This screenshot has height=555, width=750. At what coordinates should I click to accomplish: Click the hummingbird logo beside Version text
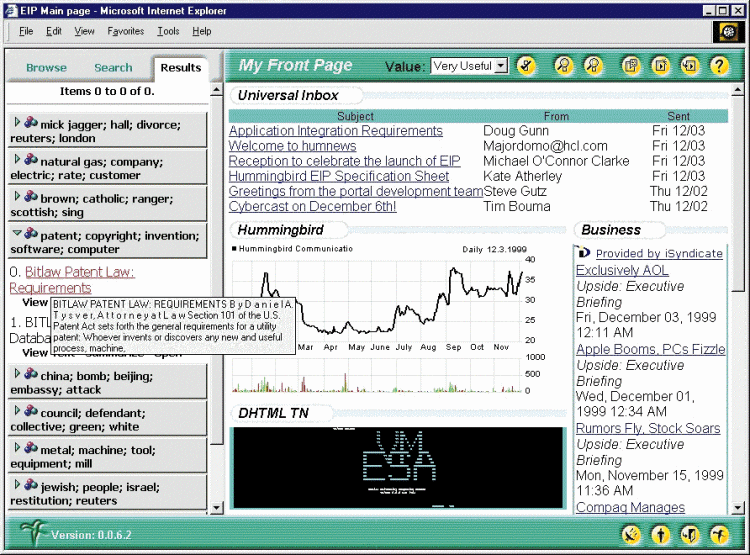(x=33, y=532)
